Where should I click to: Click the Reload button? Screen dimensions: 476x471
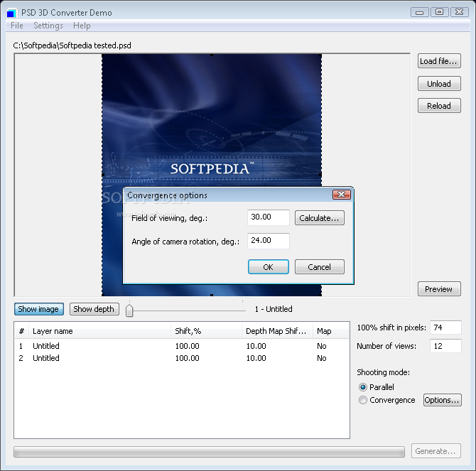[x=439, y=106]
